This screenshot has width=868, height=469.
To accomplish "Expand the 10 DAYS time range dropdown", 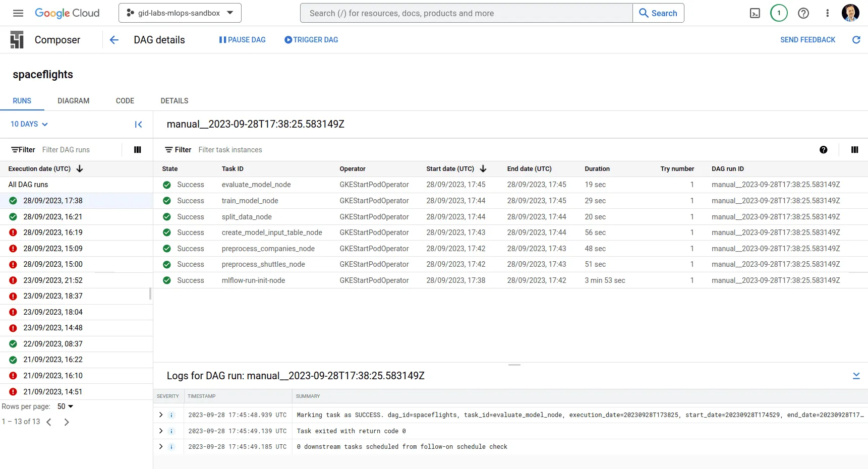I will [x=29, y=124].
